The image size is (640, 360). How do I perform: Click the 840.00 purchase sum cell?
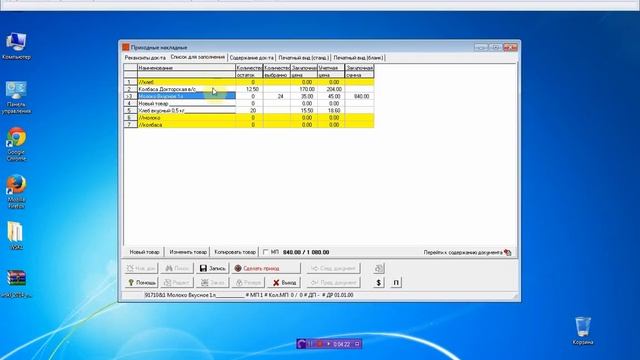360,96
